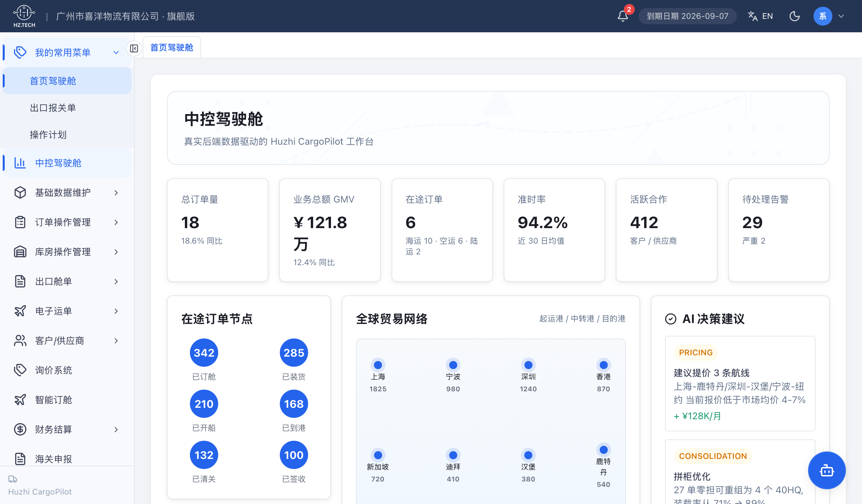The image size is (862, 504).
Task: Click the 财务结算 dollar icon
Action: coord(20,430)
